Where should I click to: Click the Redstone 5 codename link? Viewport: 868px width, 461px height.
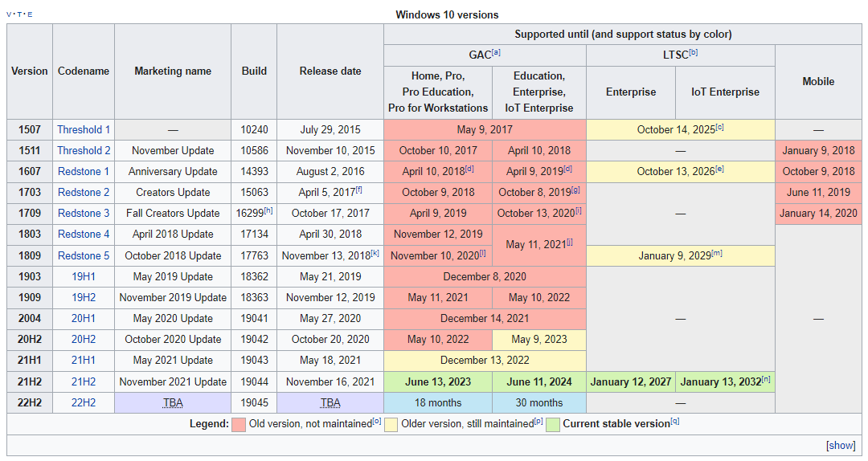(84, 255)
